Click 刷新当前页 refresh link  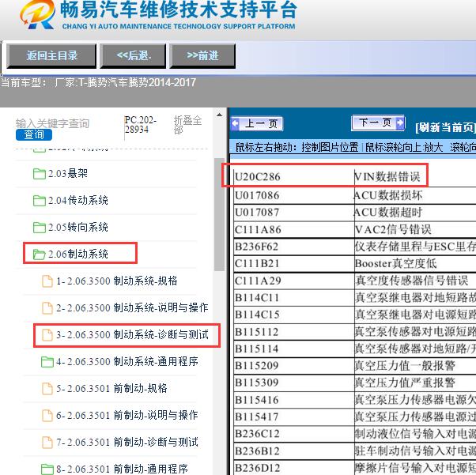tap(445, 127)
